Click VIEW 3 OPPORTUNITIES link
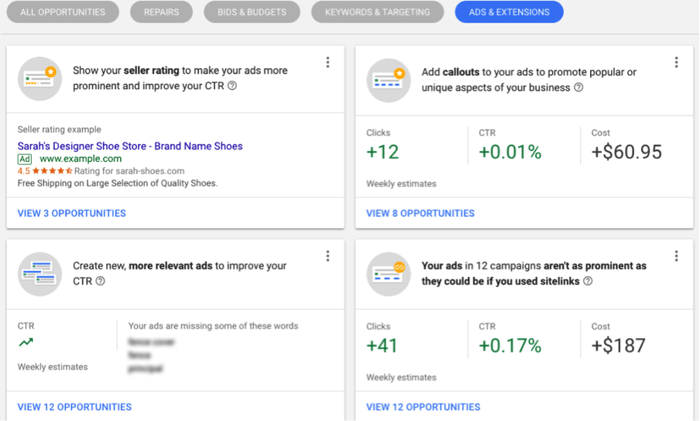Image resolution: width=700 pixels, height=421 pixels. [x=72, y=213]
